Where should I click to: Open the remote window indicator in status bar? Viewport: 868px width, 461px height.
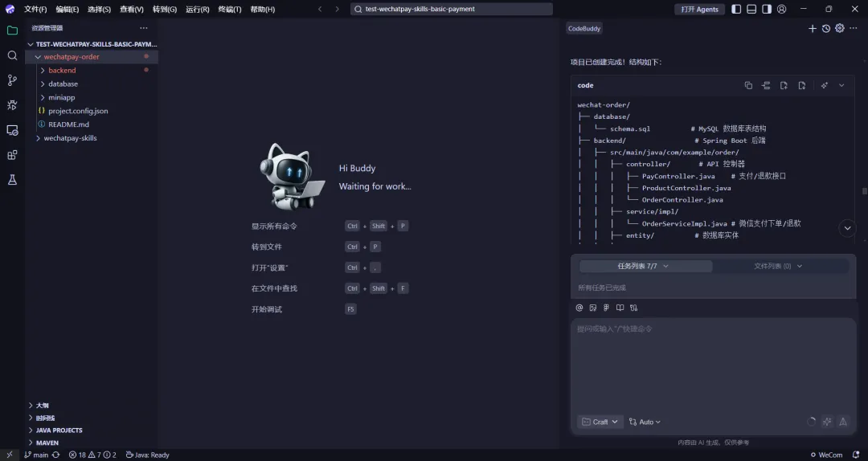click(x=10, y=455)
